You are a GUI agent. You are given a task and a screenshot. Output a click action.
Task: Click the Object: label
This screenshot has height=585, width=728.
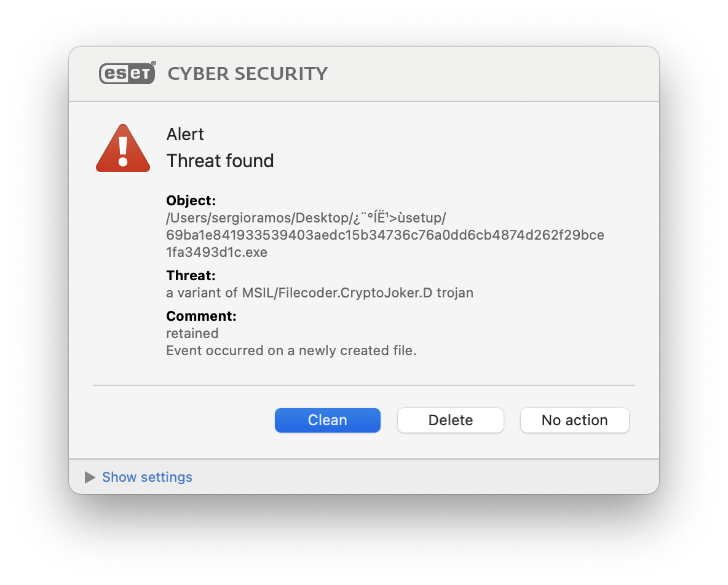(x=191, y=200)
